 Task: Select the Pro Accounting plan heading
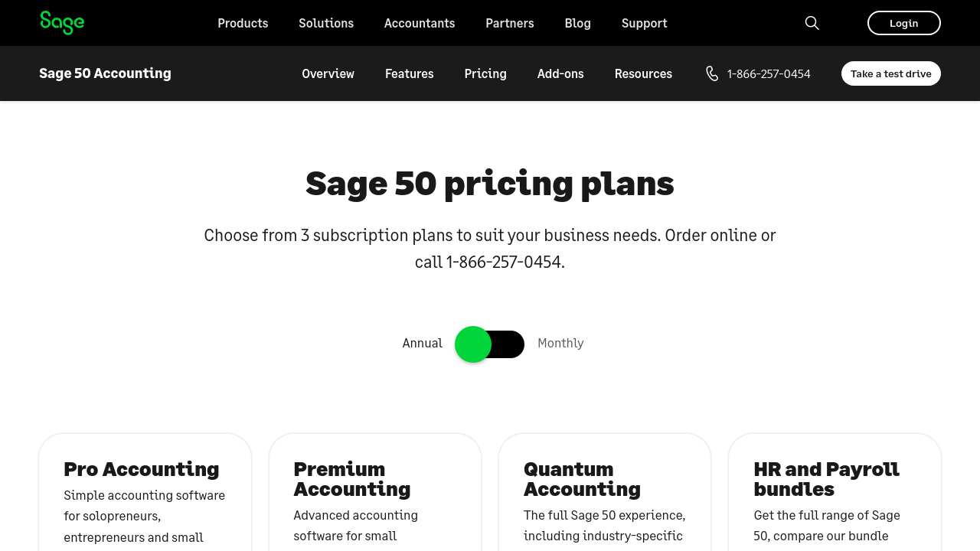tap(142, 468)
